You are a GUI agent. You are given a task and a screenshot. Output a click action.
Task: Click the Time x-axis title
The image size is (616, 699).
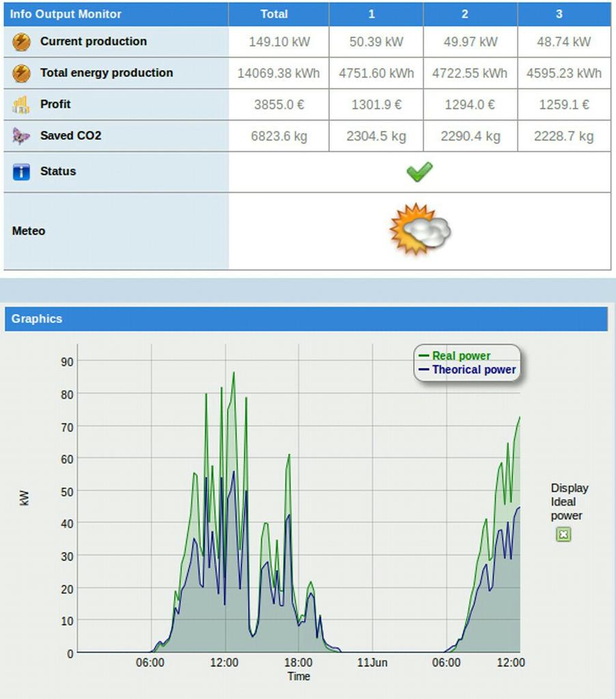[x=298, y=676]
